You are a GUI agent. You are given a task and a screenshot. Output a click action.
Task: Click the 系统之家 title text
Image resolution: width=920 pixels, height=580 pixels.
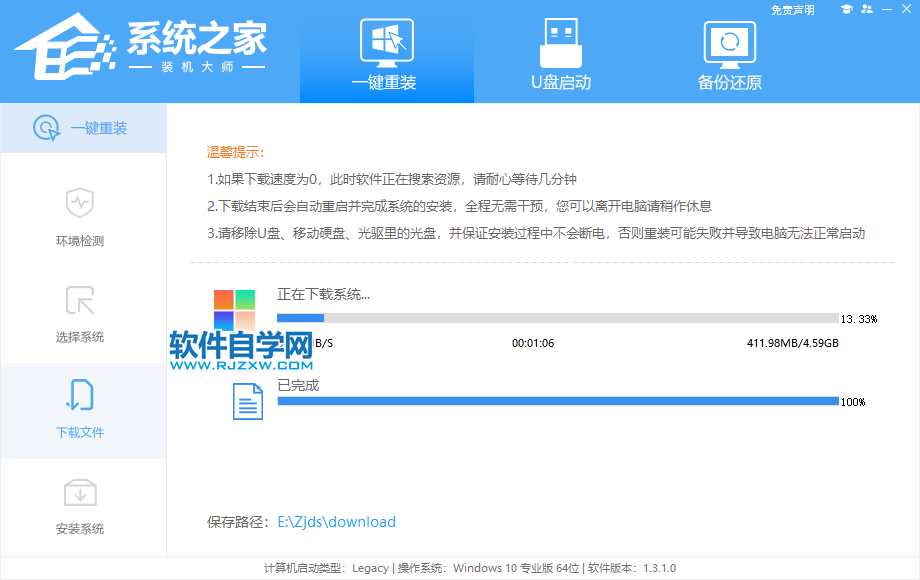(x=197, y=38)
